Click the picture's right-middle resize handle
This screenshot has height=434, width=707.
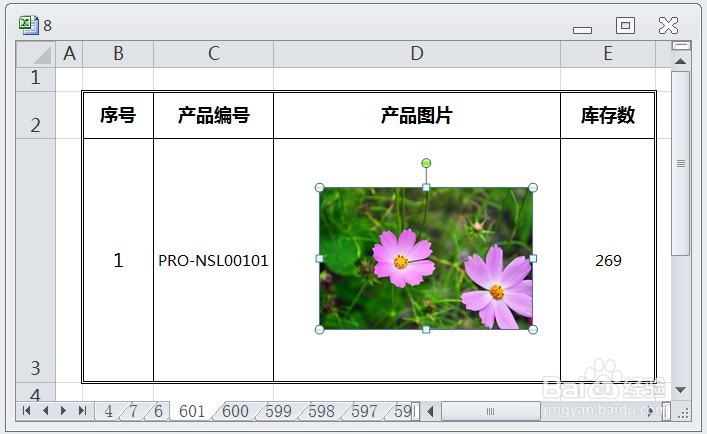pyautogui.click(x=533, y=258)
